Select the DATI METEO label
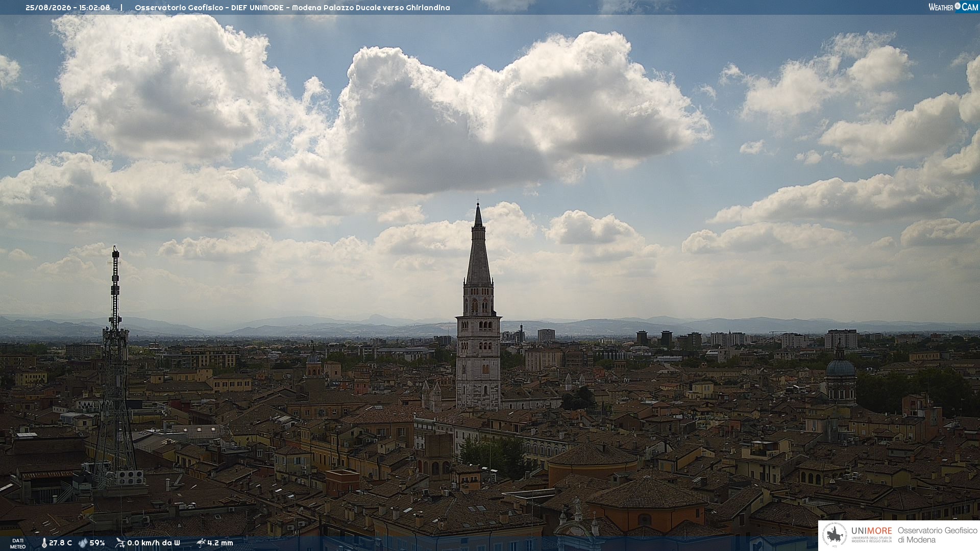 tap(18, 543)
